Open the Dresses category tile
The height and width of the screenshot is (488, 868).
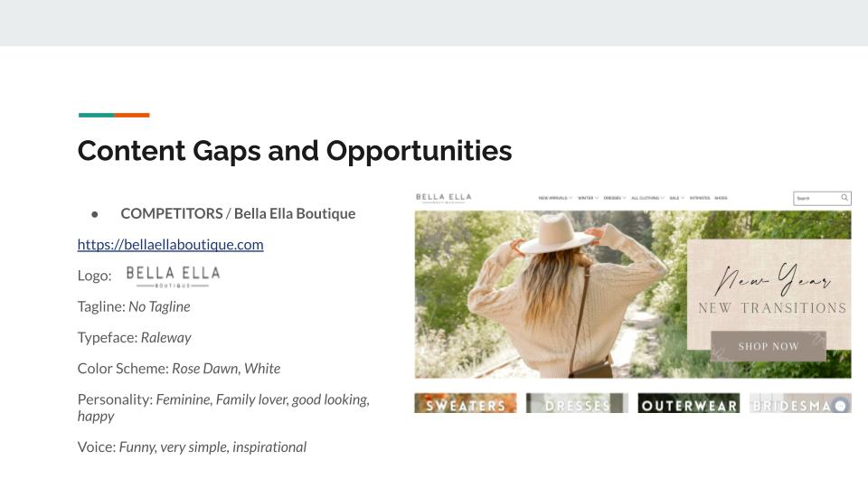point(577,404)
